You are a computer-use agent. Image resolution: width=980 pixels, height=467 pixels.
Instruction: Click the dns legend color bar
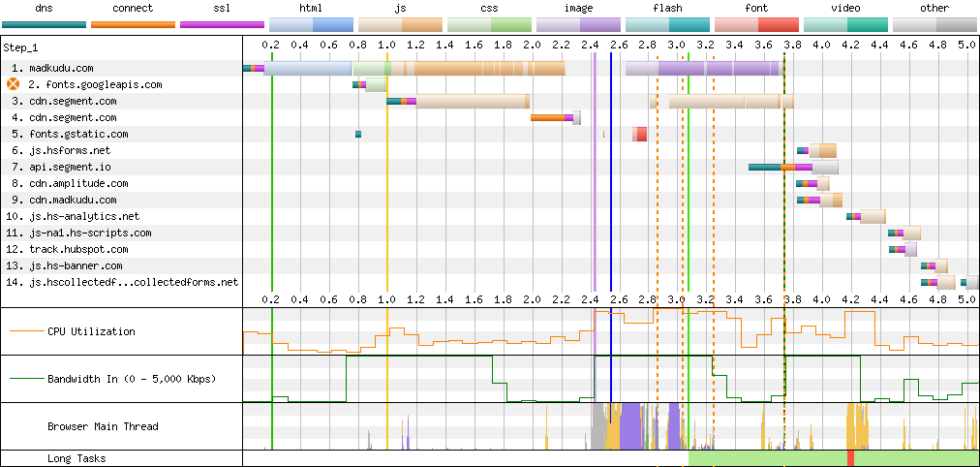click(44, 24)
